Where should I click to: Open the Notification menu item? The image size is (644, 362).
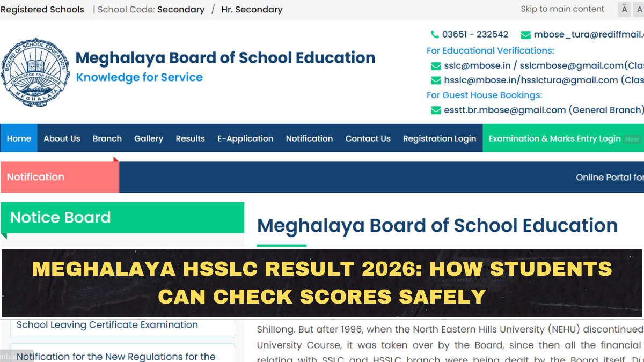[309, 138]
